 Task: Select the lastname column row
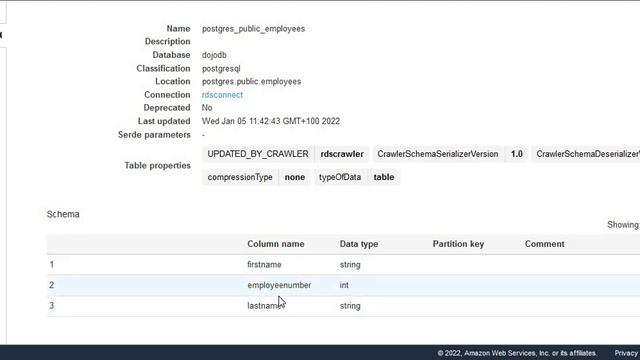tap(343, 306)
